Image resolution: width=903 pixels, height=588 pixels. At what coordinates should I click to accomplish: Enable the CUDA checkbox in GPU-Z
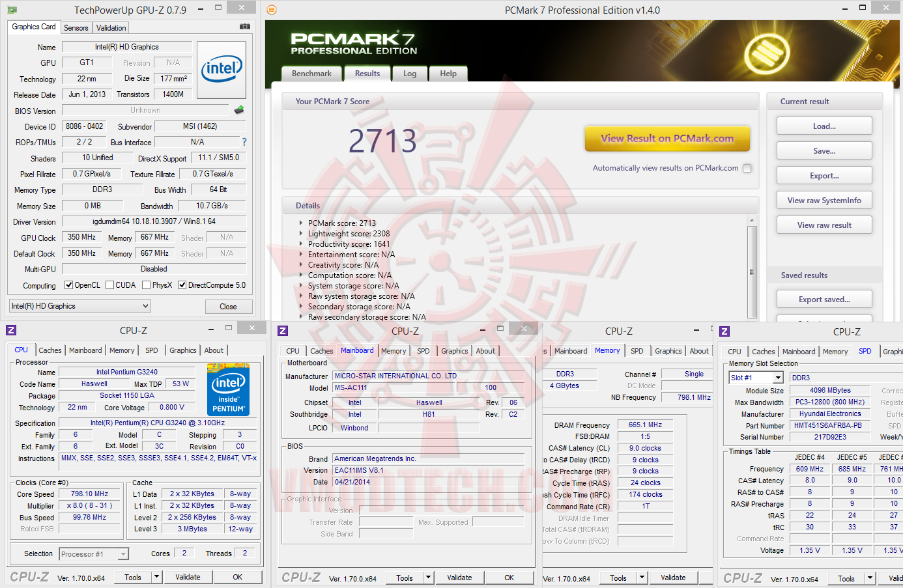110,285
